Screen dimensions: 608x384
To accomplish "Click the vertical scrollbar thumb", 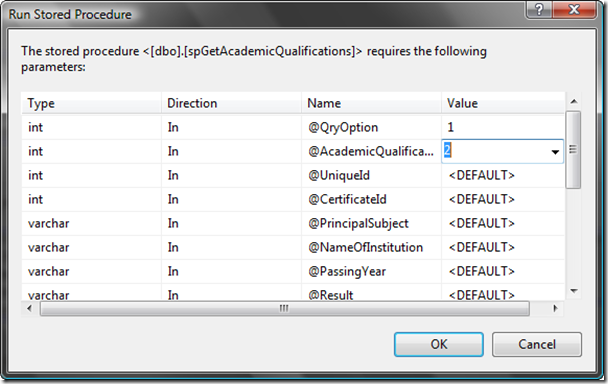I will pos(573,150).
